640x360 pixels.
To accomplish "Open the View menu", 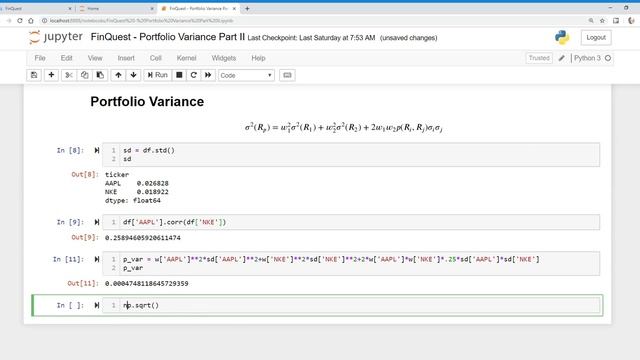I will pyautogui.click(x=95, y=58).
